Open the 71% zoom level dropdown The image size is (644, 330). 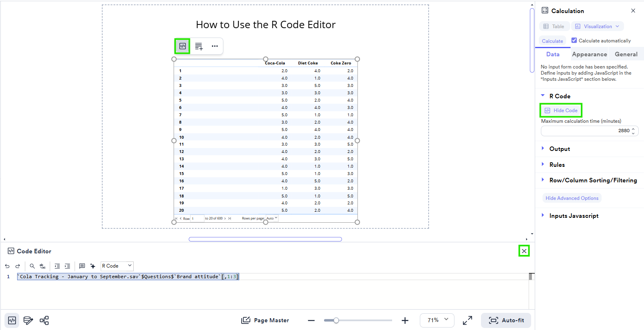(437, 320)
